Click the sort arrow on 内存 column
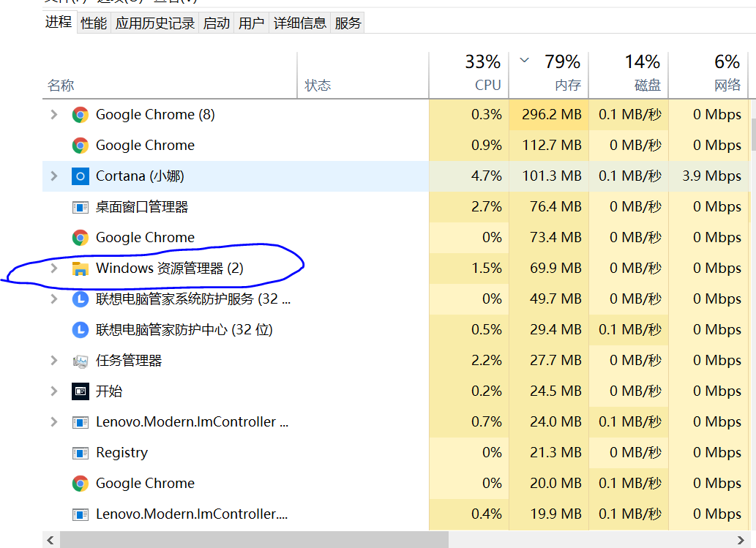756x548 pixels. 525,60
